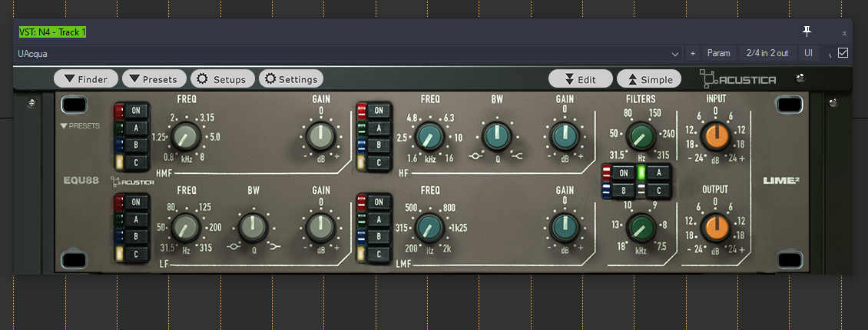Viewport: 868px width, 330px height.
Task: Select HMF band preset A
Action: point(136,128)
